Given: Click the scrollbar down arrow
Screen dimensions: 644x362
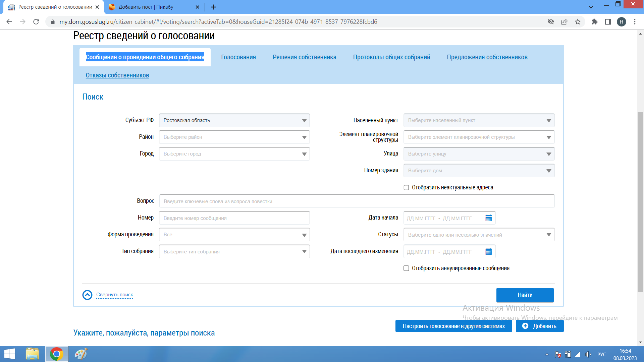Looking at the screenshot, I should [640, 342].
